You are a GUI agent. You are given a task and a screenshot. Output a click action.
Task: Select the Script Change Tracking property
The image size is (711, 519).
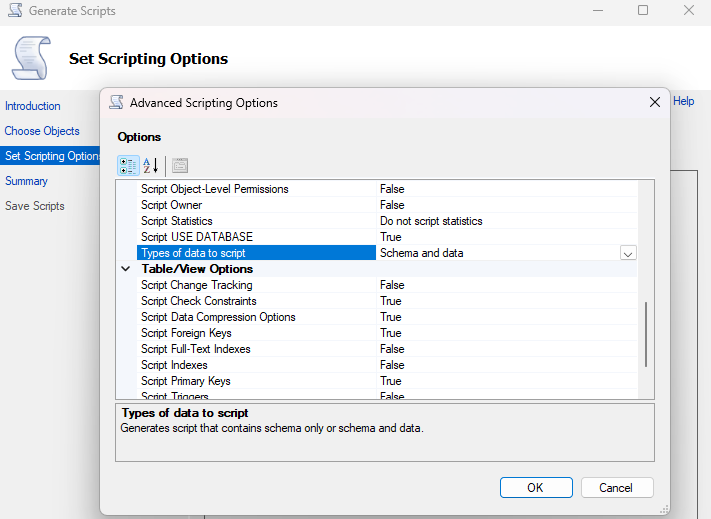pyautogui.click(x=256, y=285)
